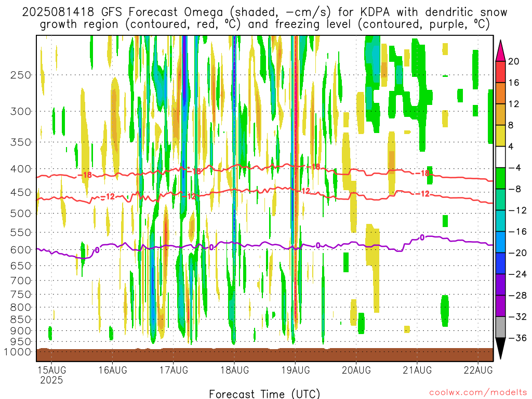This screenshot has height=399, width=532.
Task: Pick the violet colorbar swatch between -28 and -32
Action: click(500, 306)
